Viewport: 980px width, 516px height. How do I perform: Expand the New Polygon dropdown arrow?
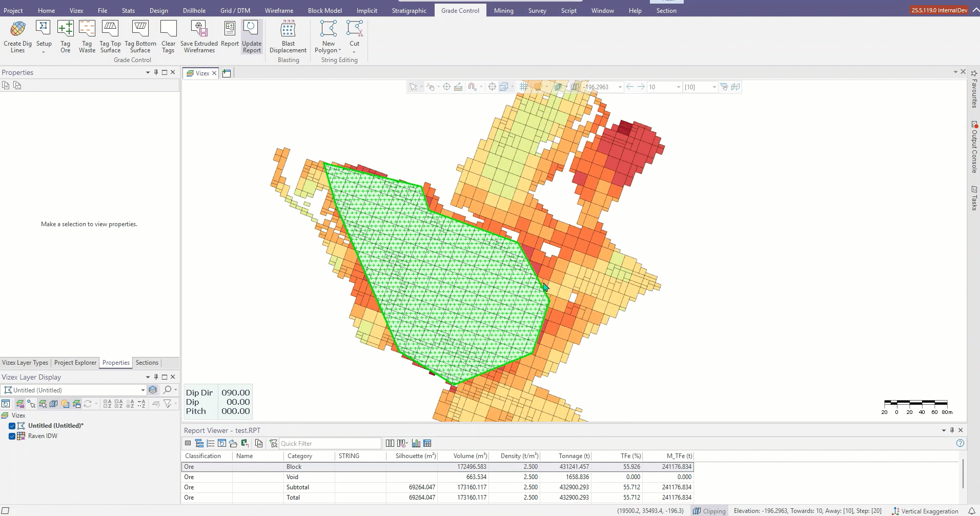point(339,50)
